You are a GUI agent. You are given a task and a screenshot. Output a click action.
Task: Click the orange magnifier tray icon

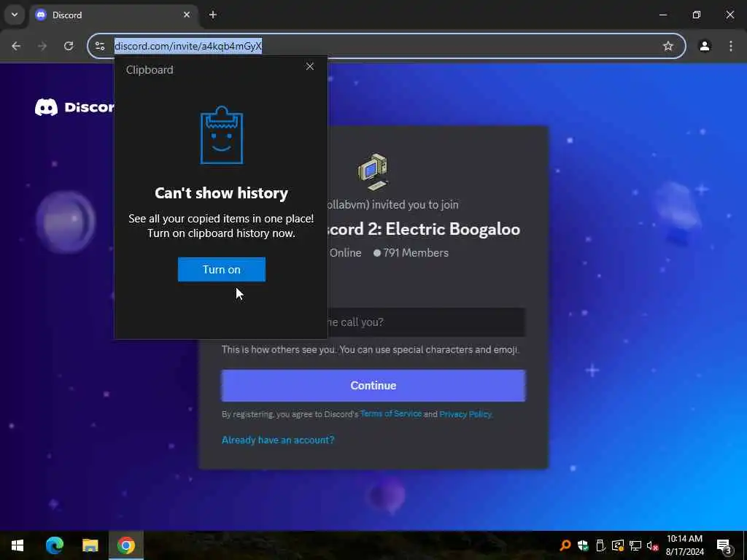pyautogui.click(x=565, y=545)
